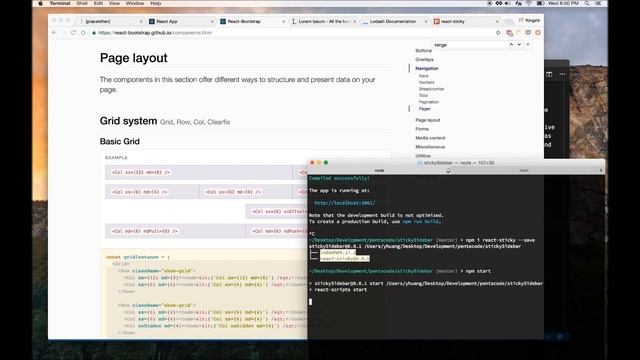Open the View menu
The image size is (640, 360).
pyautogui.click(x=114, y=3)
